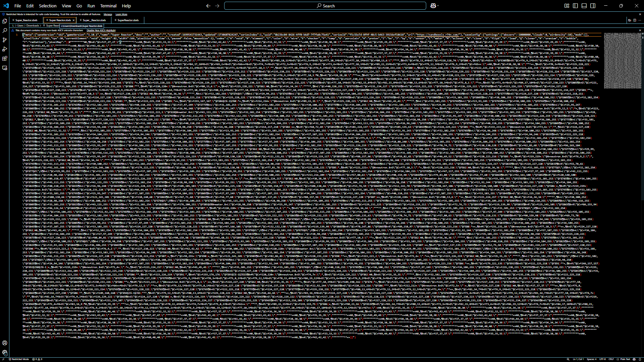Open the Search view in activity bar
Image resolution: width=644 pixels, height=362 pixels.
click(5, 30)
